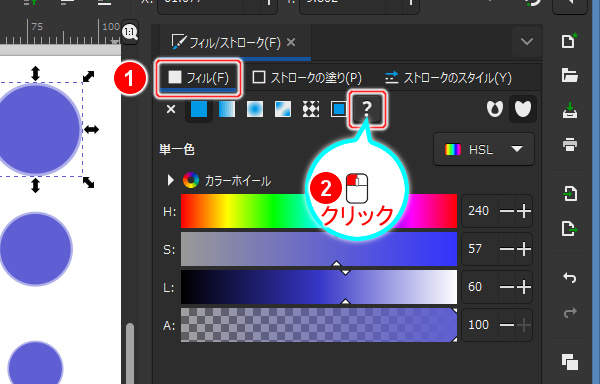600x384 pixels.
Task: Open the panel chevron dropdown menu
Action: click(527, 41)
